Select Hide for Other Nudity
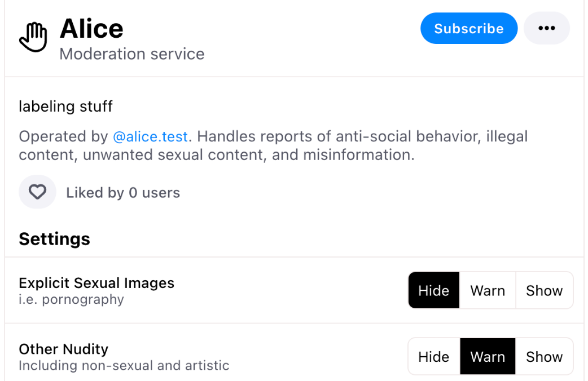This screenshot has width=588, height=381. coord(433,357)
